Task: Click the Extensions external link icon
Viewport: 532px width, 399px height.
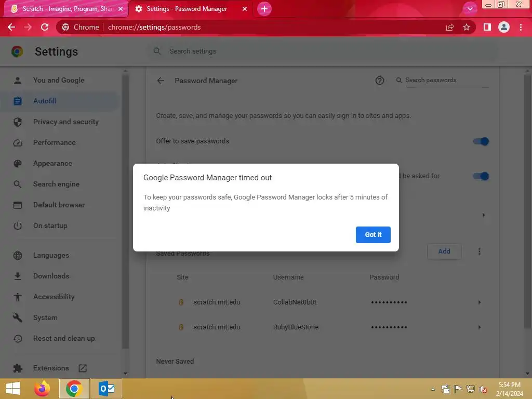Action: coord(83,368)
